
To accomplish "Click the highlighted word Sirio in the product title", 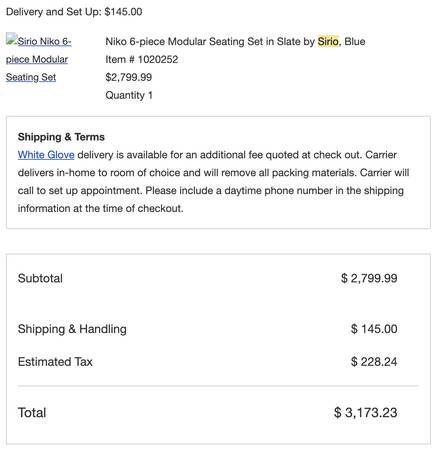I will (328, 42).
